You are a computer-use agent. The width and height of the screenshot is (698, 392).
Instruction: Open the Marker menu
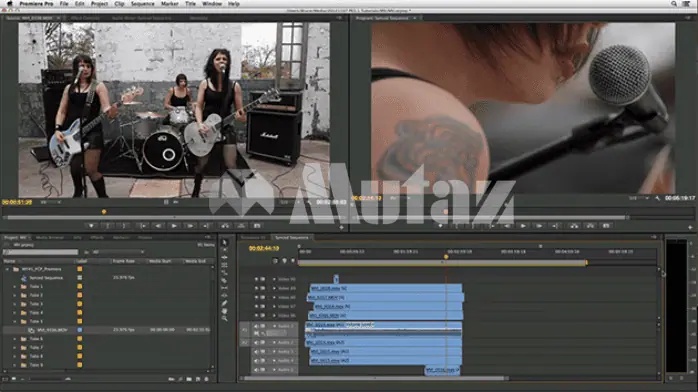pyautogui.click(x=170, y=4)
